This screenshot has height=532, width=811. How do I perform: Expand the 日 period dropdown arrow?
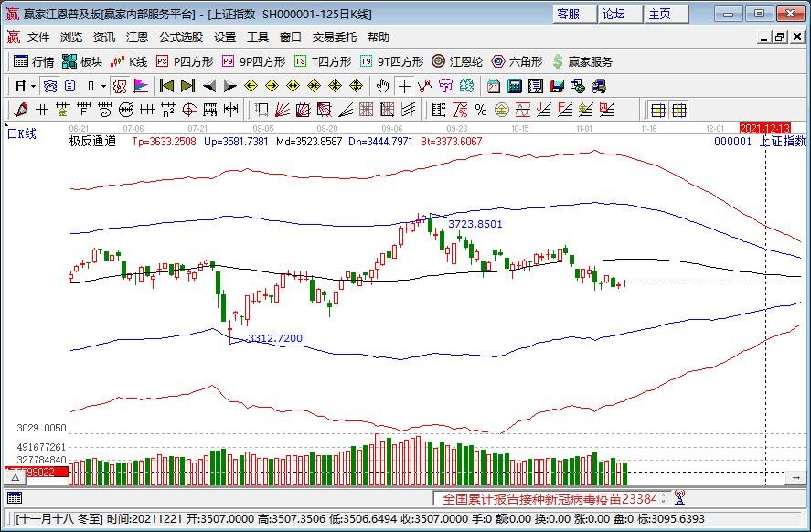tap(33, 86)
